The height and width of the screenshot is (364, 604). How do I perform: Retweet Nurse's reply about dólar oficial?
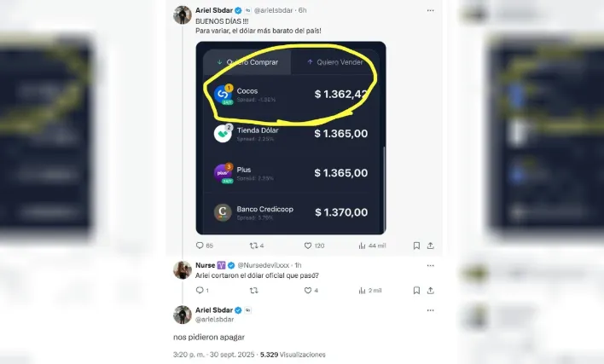253,291
